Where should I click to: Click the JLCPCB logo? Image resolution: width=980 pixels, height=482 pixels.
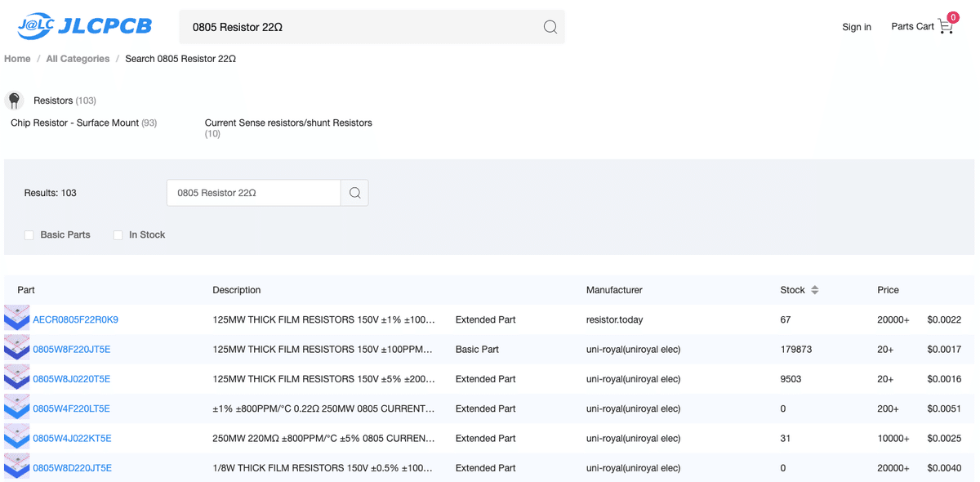(85, 26)
